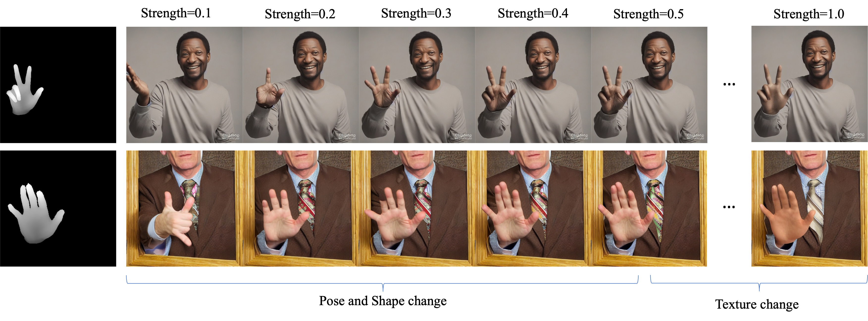Open the third image in the top row
868x321 pixels.
pos(417,85)
